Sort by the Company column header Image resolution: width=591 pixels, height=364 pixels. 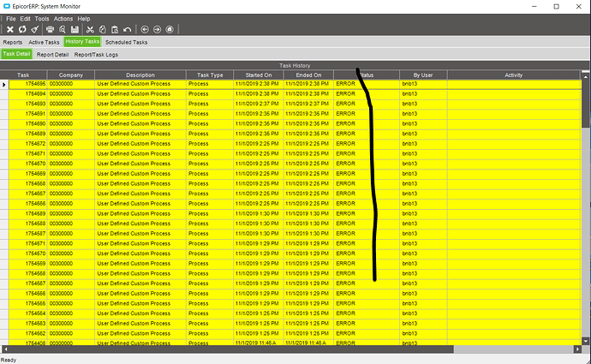71,75
